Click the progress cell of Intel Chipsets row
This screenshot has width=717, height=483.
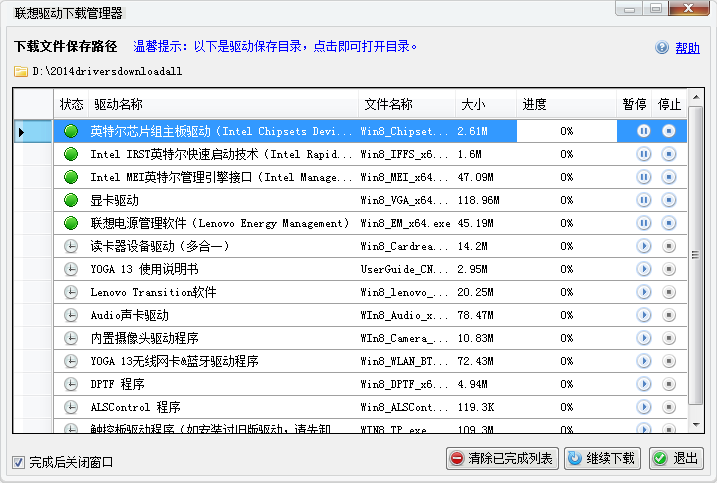coord(567,131)
